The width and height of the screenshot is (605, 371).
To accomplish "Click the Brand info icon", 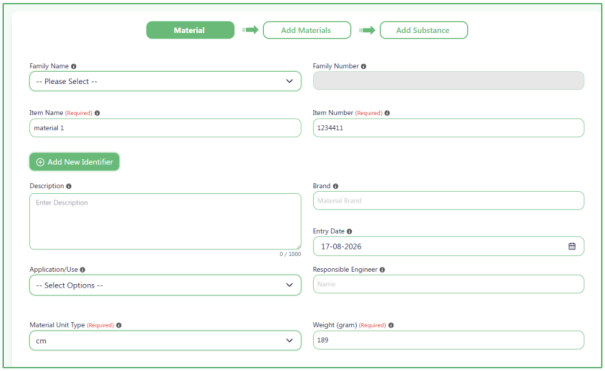I will pos(336,186).
